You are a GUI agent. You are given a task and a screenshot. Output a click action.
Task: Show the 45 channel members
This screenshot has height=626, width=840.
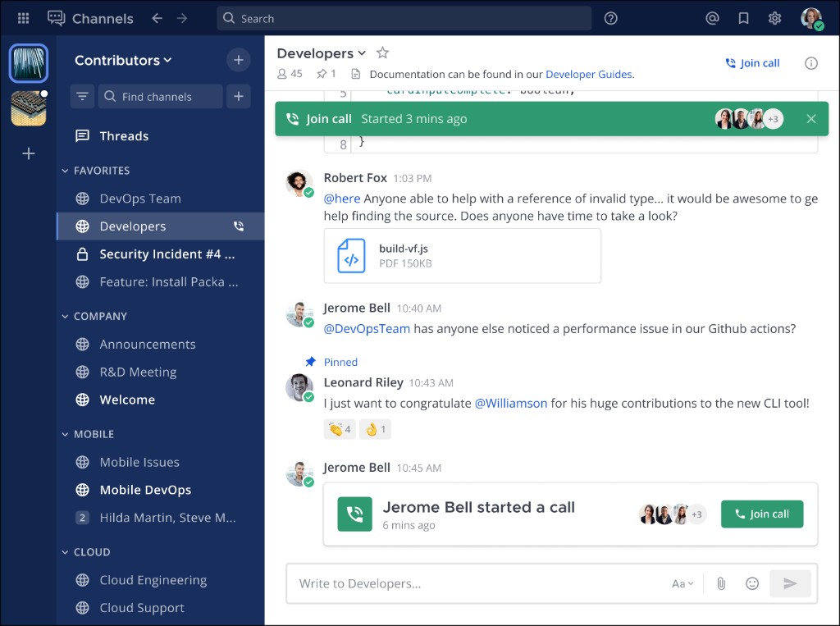(290, 74)
